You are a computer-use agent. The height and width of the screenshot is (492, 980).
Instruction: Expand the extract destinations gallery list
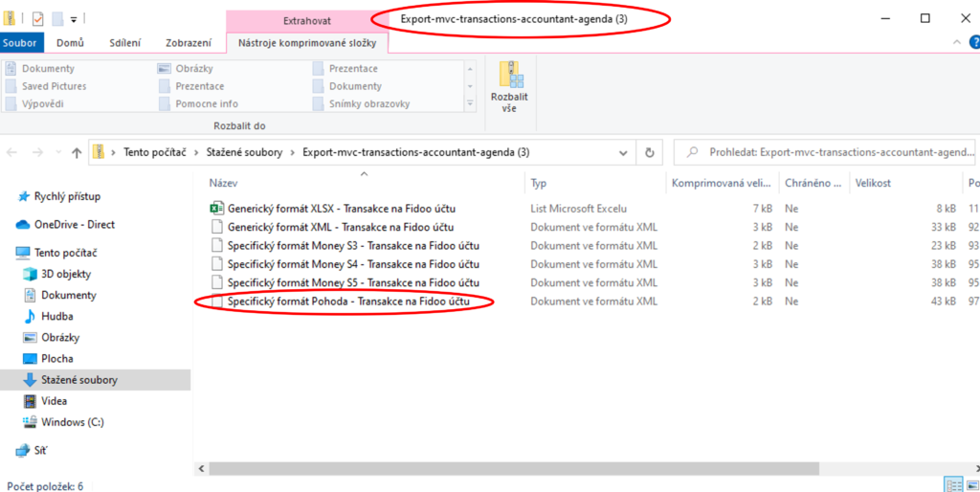[471, 103]
